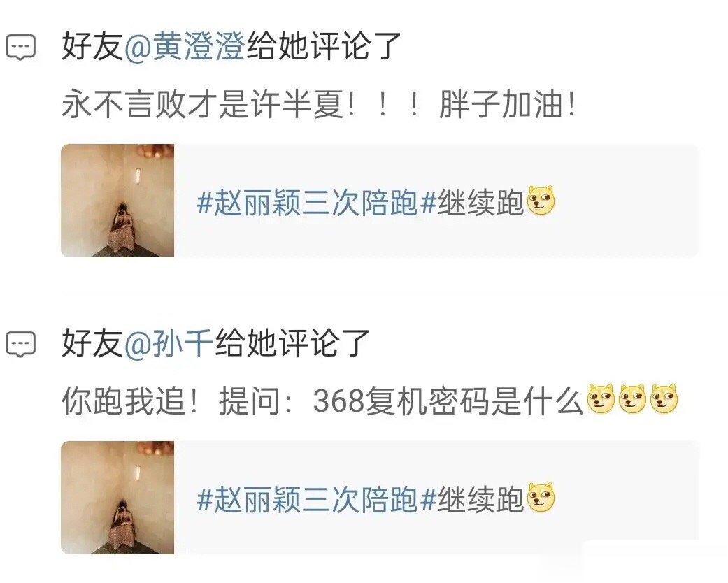Tap 继续跑 text in the first quoted card

pos(480,203)
